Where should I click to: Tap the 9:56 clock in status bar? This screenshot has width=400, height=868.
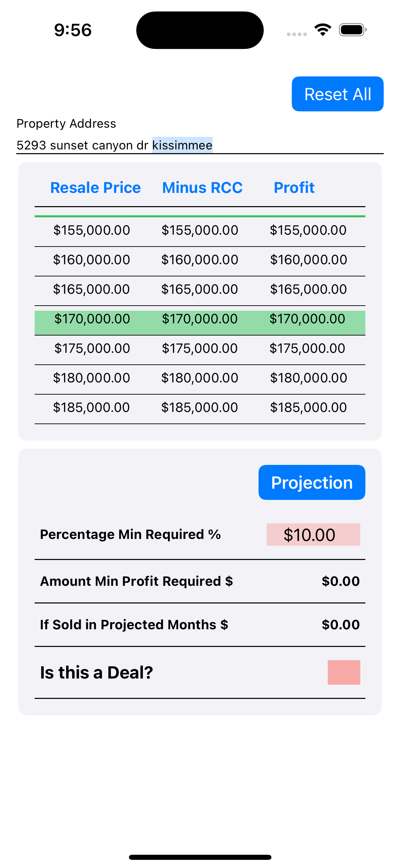[73, 30]
